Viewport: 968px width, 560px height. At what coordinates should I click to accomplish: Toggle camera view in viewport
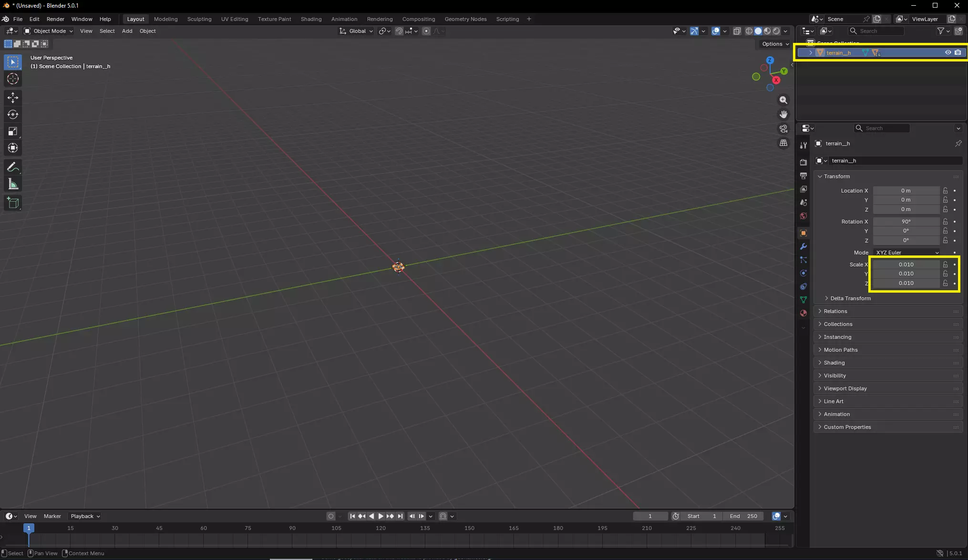point(783,129)
